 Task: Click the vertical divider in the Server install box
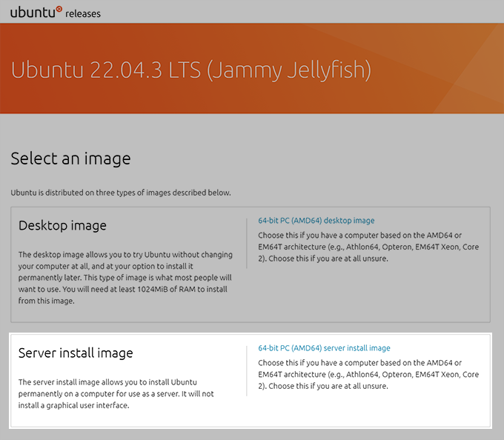(247, 370)
